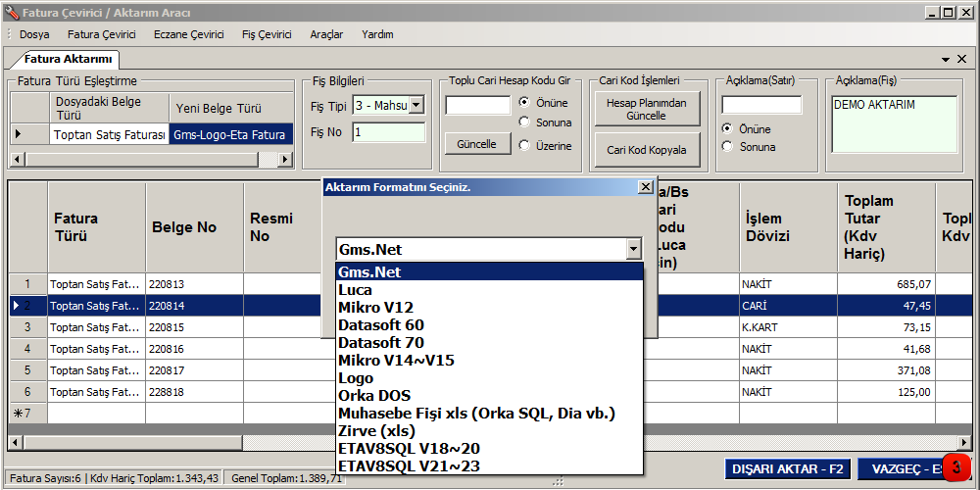Click the new row marker 7
The width and height of the screenshot is (980, 490).
28,414
